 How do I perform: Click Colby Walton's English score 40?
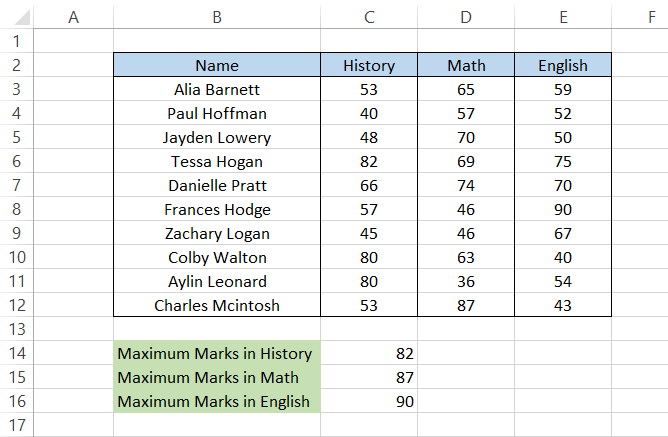click(563, 257)
